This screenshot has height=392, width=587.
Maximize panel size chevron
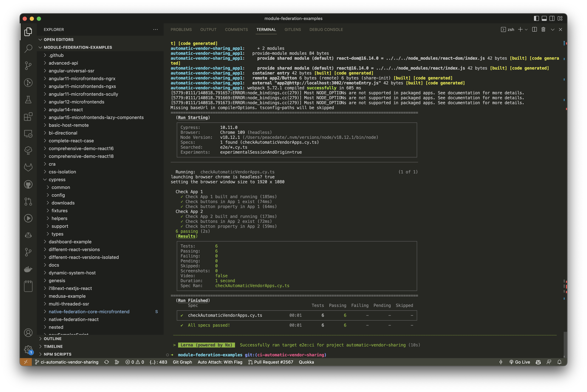(553, 29)
